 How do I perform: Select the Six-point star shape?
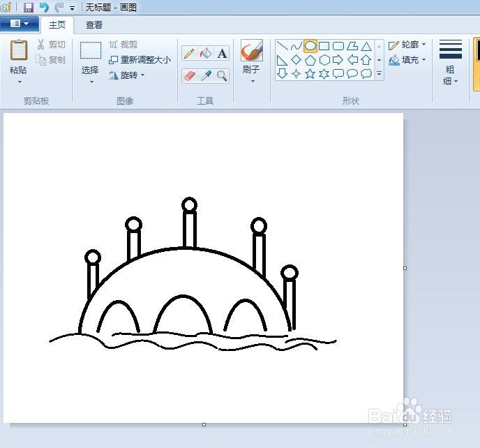pyautogui.click(x=324, y=74)
